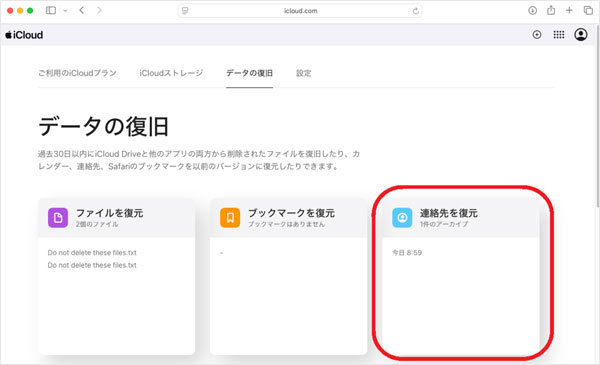Open the ファイルを復元 card header
Viewport: 600px width, 365px height.
[x=117, y=218]
